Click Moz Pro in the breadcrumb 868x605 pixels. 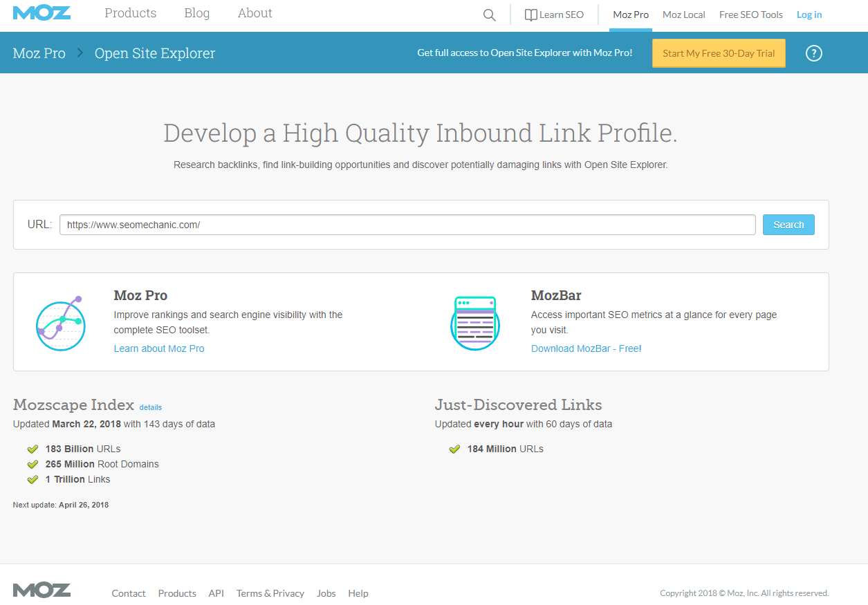[39, 53]
